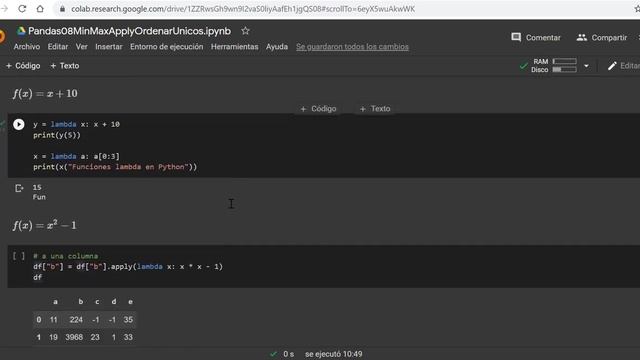Click status bar text 'se ejecutó 10:49'
Image resolution: width=640 pixels, height=360 pixels.
[333, 354]
